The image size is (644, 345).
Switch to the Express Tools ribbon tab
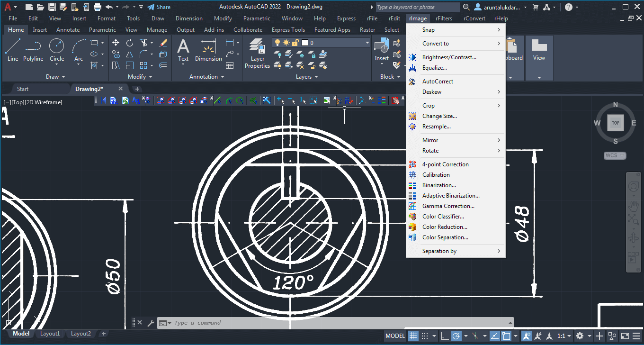(288, 30)
